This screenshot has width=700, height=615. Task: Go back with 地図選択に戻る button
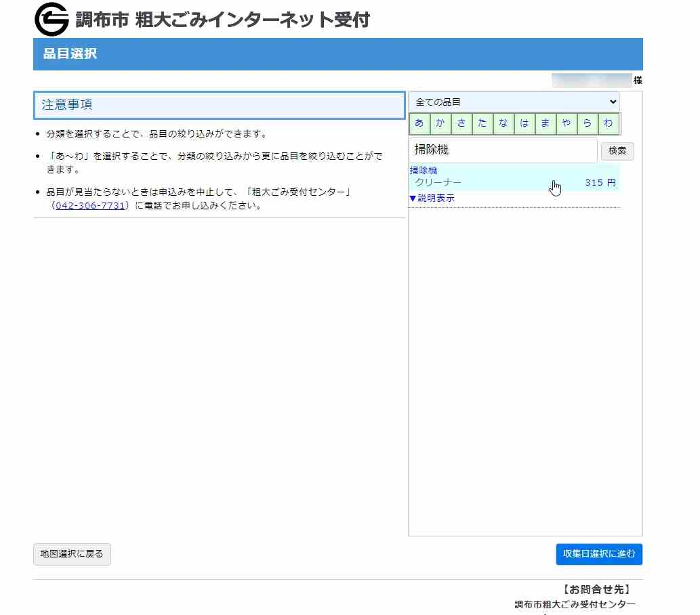(x=72, y=554)
